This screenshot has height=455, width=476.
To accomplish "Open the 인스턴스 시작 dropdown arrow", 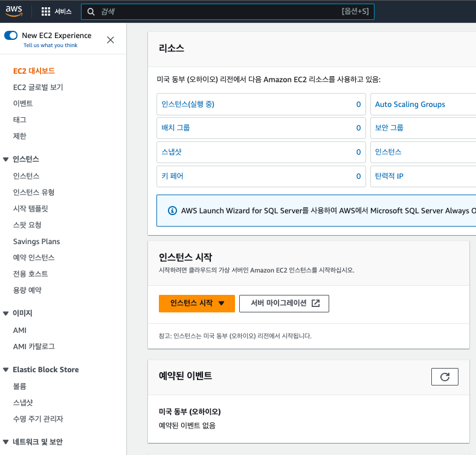I will point(221,303).
